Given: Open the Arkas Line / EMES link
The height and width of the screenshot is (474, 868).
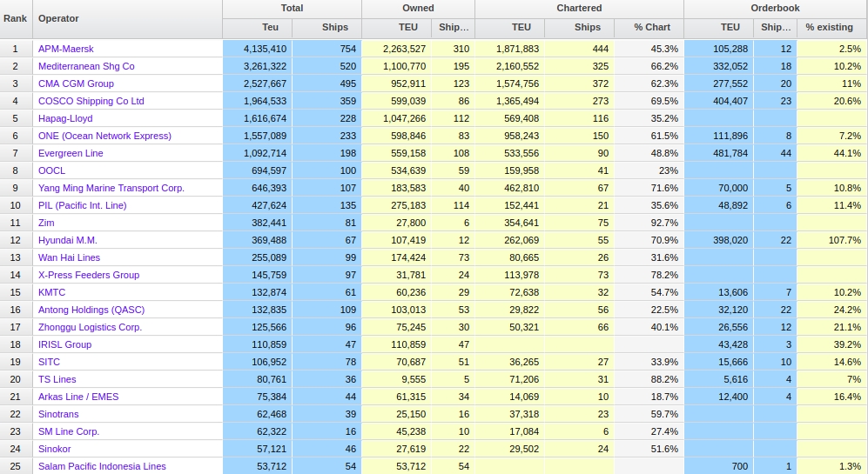Looking at the screenshot, I should coord(78,397).
